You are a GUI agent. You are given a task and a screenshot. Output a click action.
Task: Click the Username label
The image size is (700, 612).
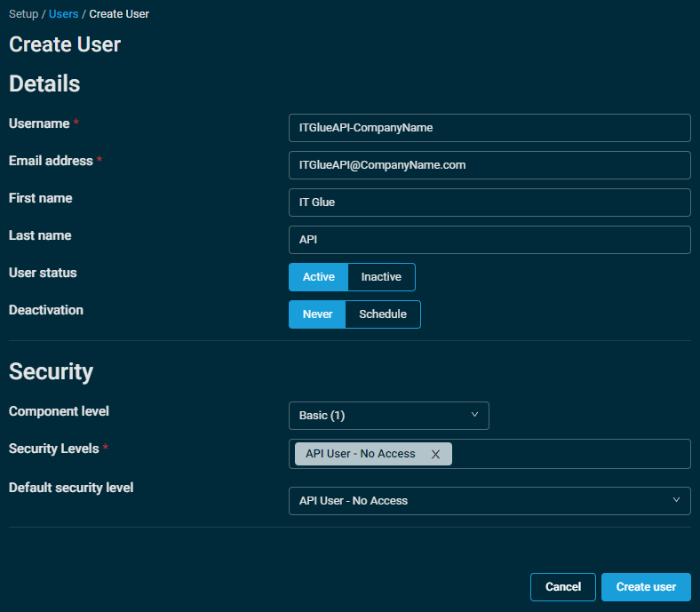[x=39, y=123]
